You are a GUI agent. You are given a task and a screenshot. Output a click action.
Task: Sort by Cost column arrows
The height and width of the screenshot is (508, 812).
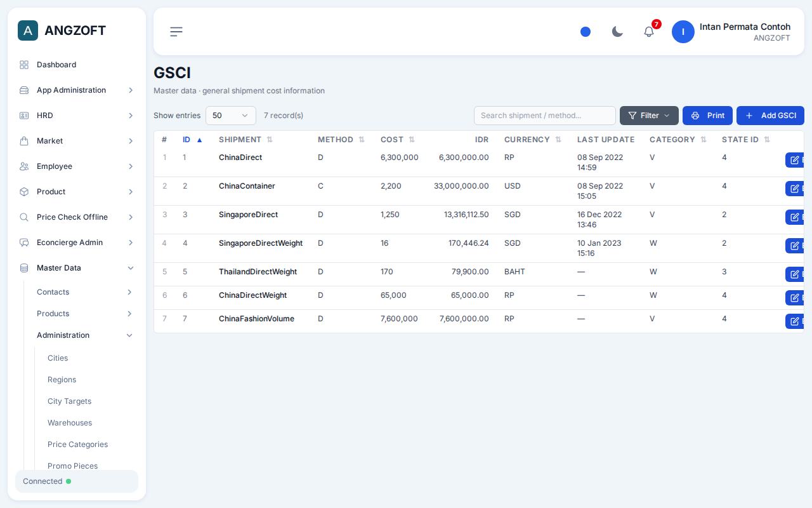(412, 140)
